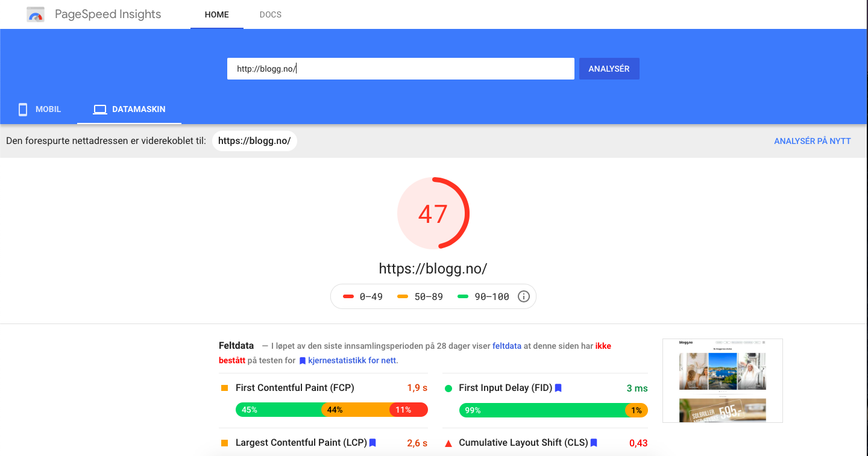
Task: Click the orange 50–89 legend marker
Action: [x=403, y=296]
